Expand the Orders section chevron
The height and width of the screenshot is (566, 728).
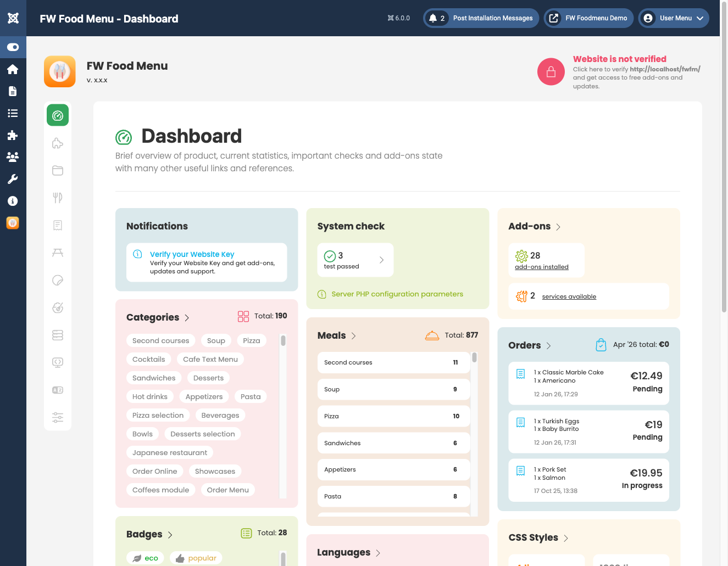click(x=548, y=346)
